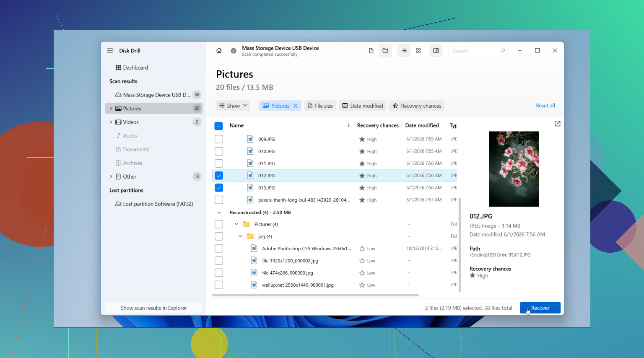Check the box for wallup.net file
The height and width of the screenshot is (358, 644).
coord(219,285)
